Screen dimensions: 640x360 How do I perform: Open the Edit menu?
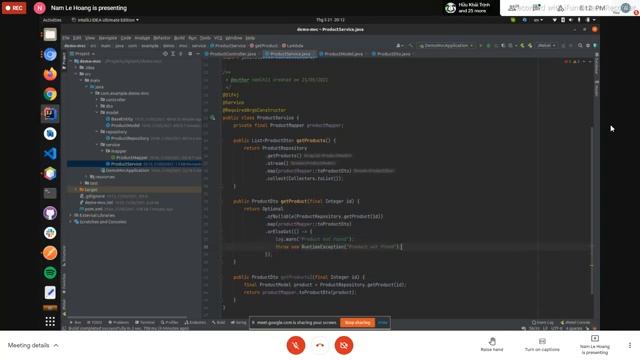click(77, 38)
